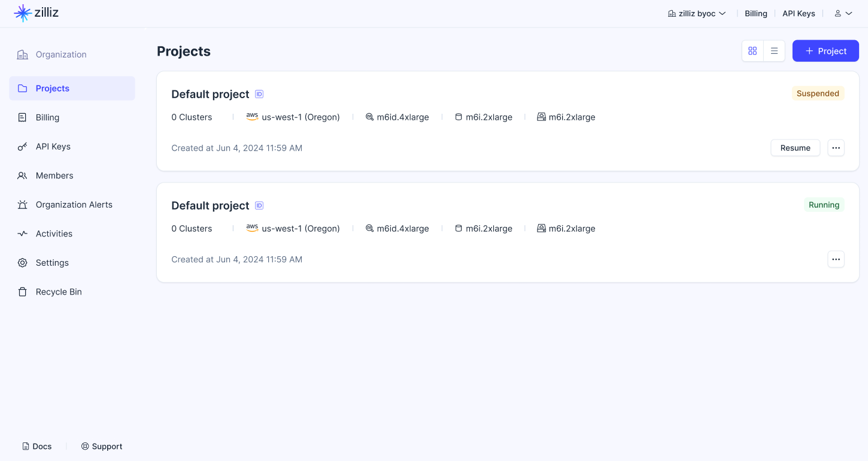Image resolution: width=868 pixels, height=461 pixels.
Task: Open the Members sidebar item
Action: point(54,175)
